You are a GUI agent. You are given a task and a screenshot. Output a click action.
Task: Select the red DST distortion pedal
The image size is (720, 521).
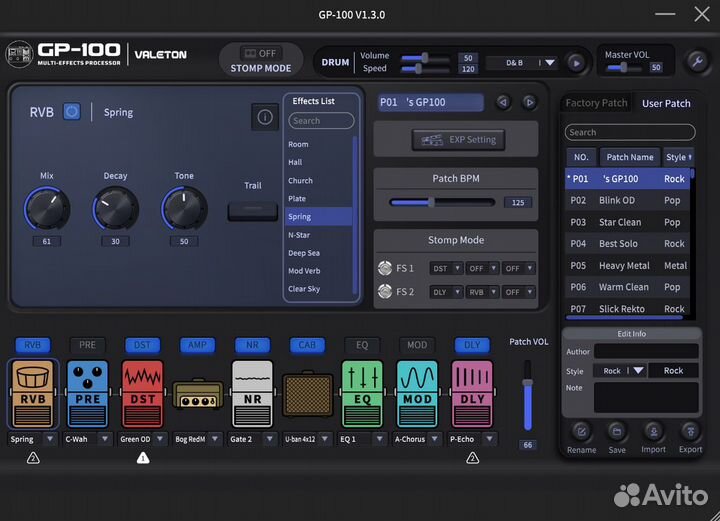142,394
